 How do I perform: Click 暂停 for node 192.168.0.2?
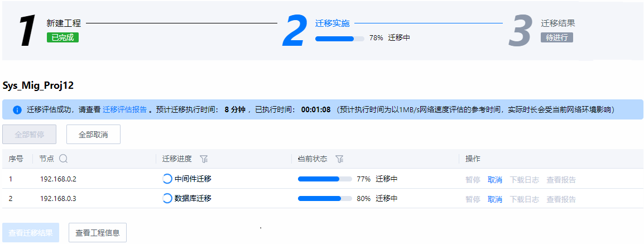coord(472,179)
